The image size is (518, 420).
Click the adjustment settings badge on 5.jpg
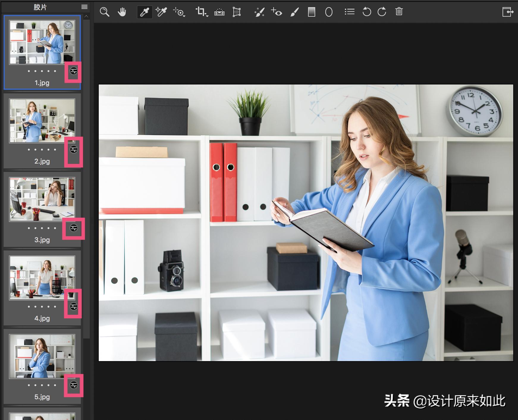[73, 385]
